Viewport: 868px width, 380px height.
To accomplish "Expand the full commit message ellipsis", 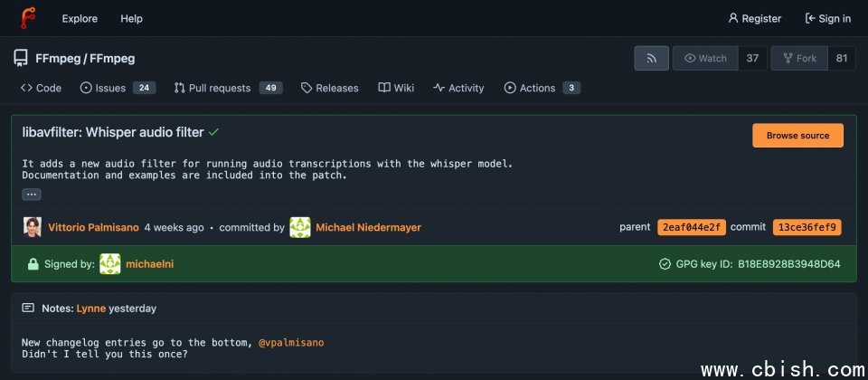I will click(x=32, y=195).
